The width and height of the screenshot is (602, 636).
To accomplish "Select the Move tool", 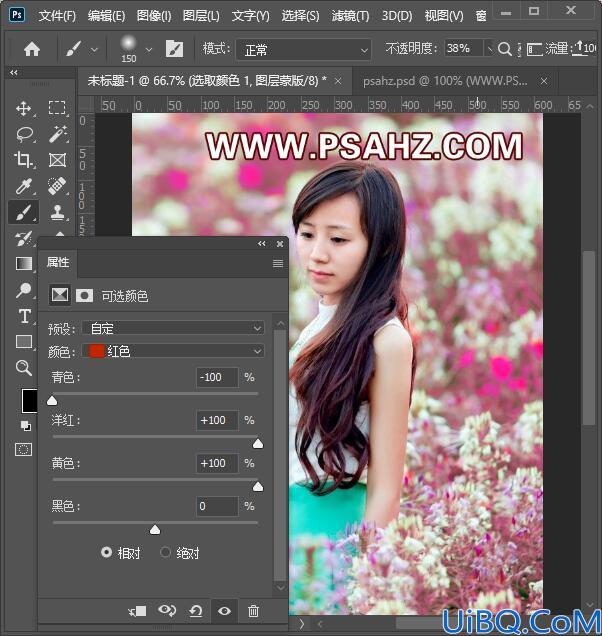I will 24,108.
